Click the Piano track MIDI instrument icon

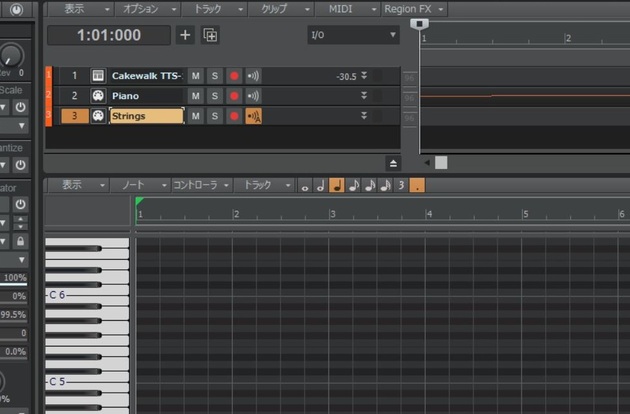click(x=98, y=96)
